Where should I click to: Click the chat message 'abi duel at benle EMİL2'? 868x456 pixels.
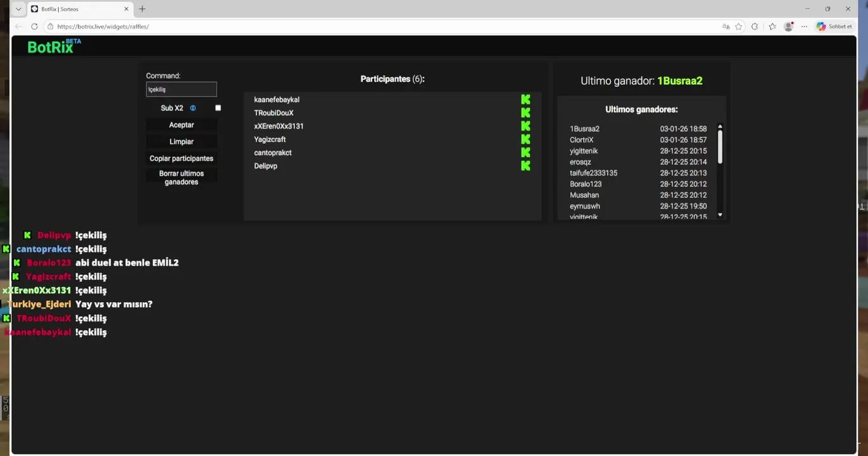coord(127,263)
